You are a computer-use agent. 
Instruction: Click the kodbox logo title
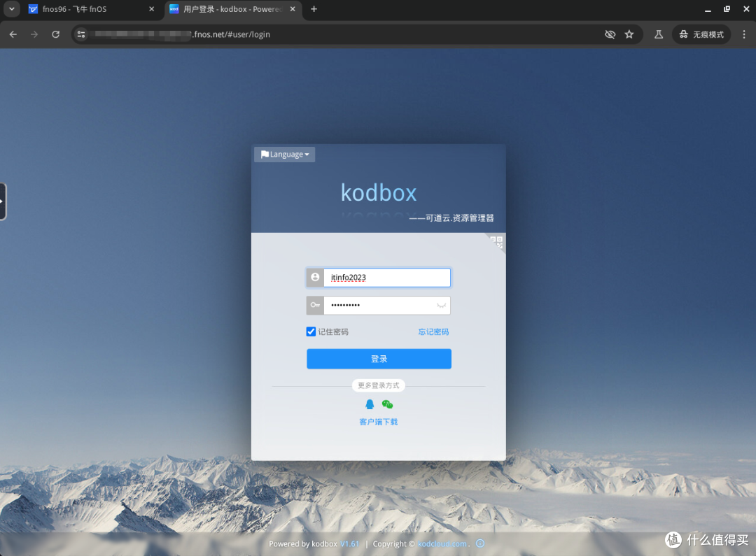pos(379,193)
